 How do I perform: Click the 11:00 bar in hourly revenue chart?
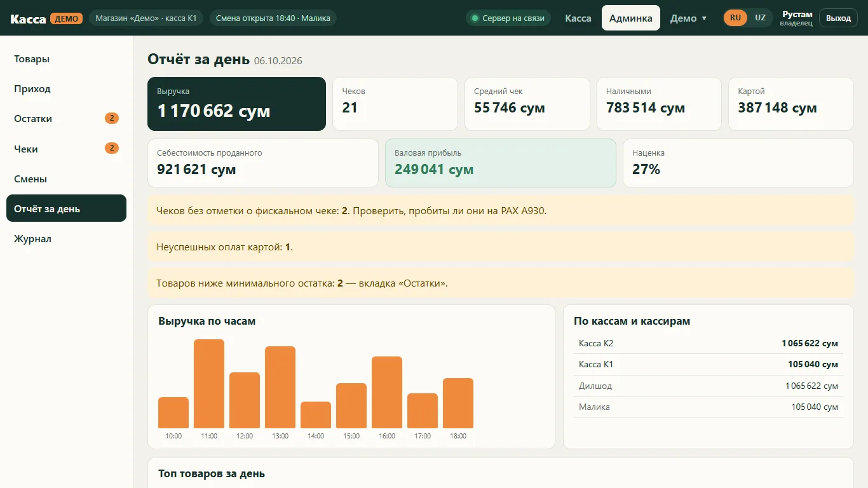tap(209, 384)
